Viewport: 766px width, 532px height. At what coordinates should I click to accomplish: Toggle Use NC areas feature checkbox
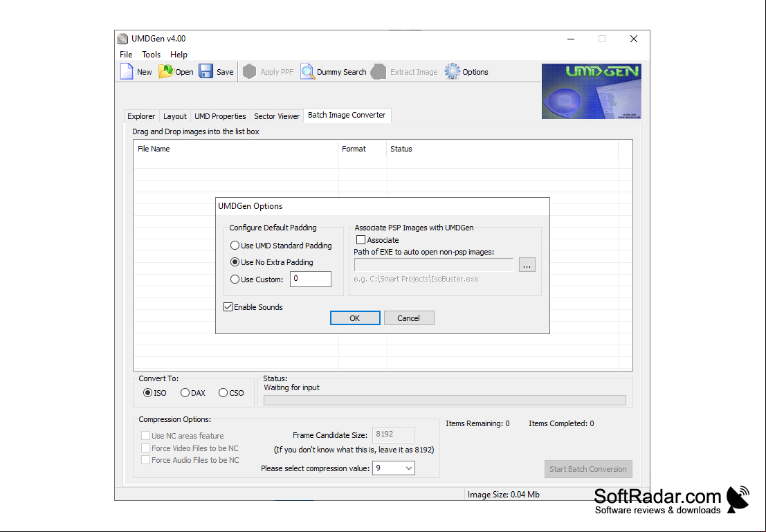[145, 435]
